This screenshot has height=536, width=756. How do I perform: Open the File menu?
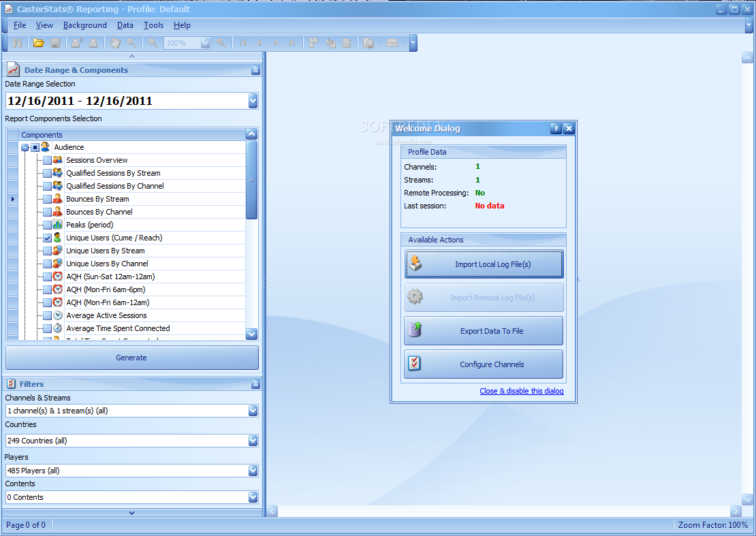(x=20, y=25)
